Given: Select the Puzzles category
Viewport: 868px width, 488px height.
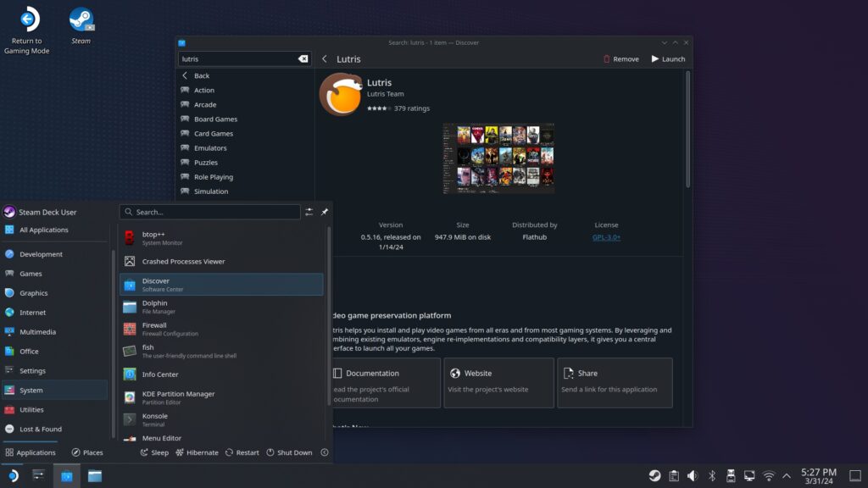Looking at the screenshot, I should click(x=245, y=162).
